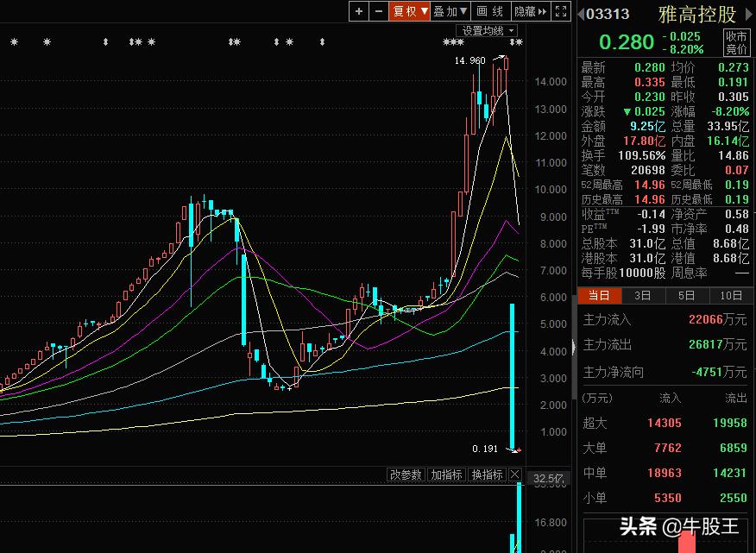Click 加指标 to add an indicator

[x=446, y=474]
